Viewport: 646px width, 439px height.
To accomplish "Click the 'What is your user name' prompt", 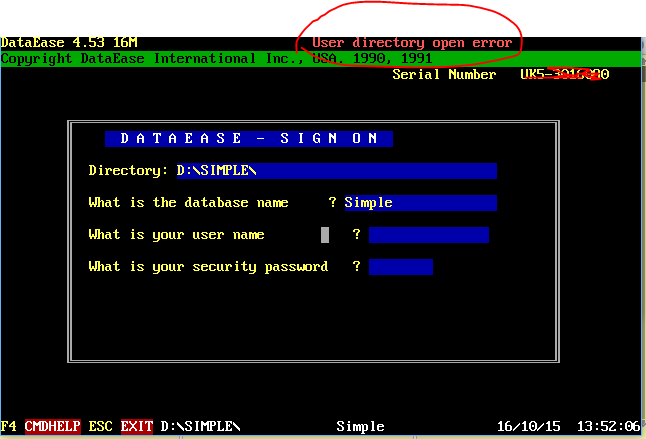I will click(176, 235).
